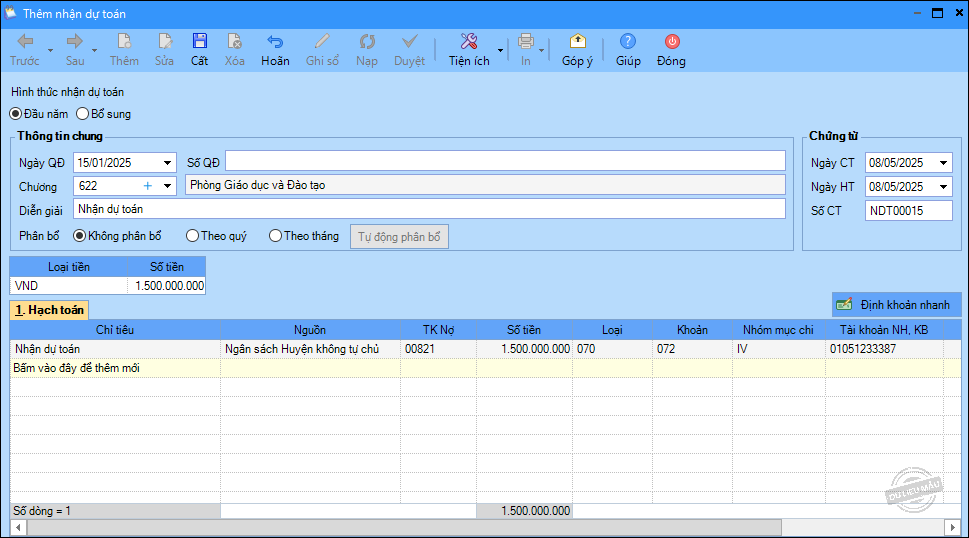Select the Bổ sung radio option
Viewport: 969px width, 538px height.
click(x=104, y=114)
